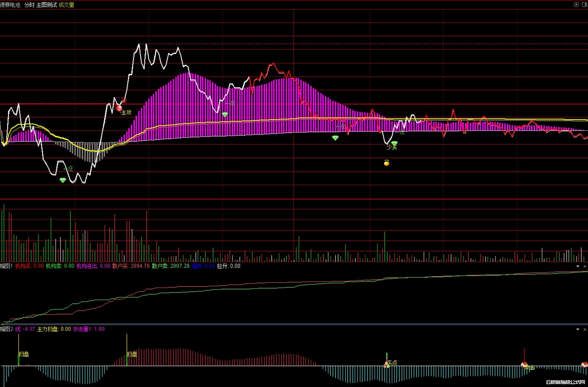The width and height of the screenshot is (588, 387).
Task: Click the green diamond above 少买 label
Action: tap(394, 143)
